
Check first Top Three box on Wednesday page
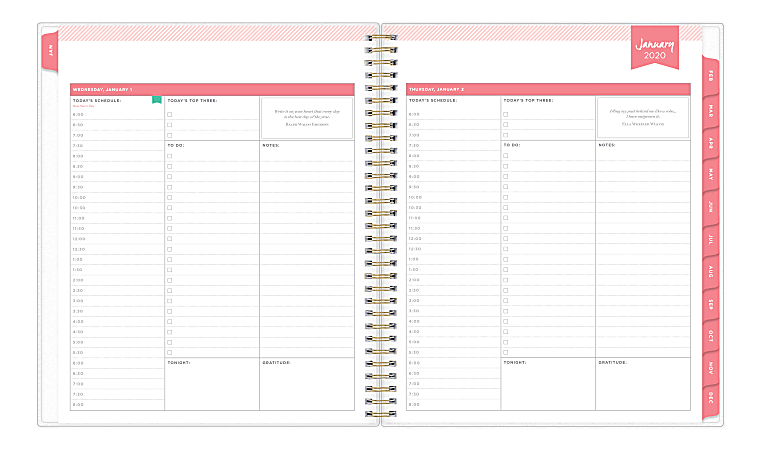170,114
